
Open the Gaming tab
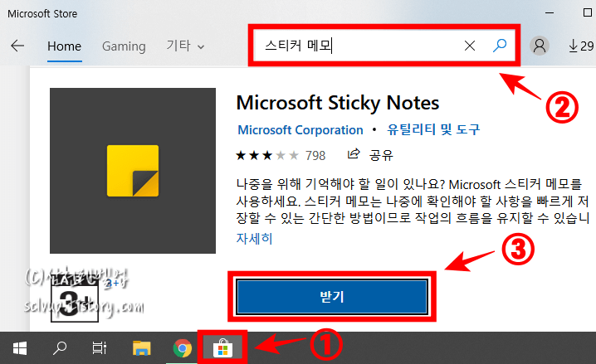click(124, 46)
